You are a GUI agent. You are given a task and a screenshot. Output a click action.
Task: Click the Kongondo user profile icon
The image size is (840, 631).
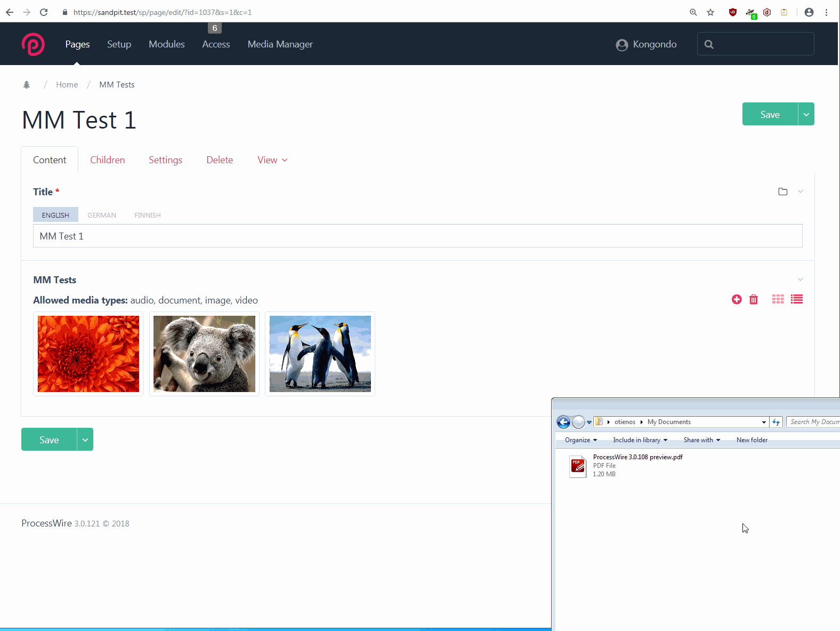[x=621, y=45]
